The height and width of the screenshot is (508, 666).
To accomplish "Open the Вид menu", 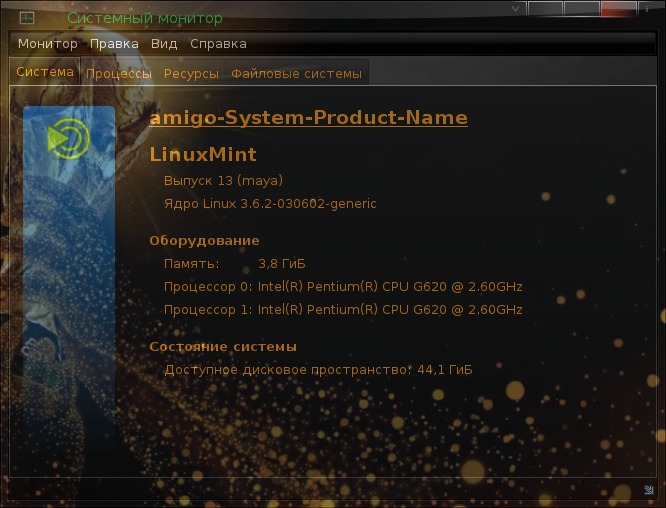I will click(164, 44).
